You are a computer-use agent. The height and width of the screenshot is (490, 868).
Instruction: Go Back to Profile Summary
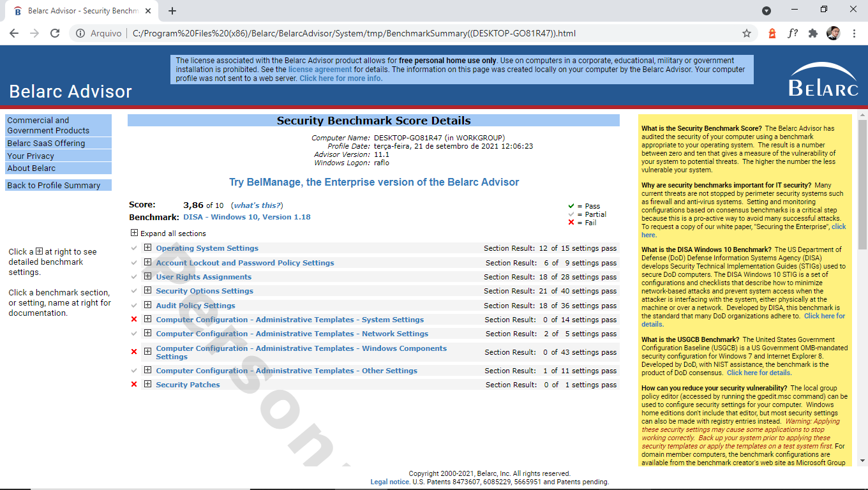[x=58, y=186]
